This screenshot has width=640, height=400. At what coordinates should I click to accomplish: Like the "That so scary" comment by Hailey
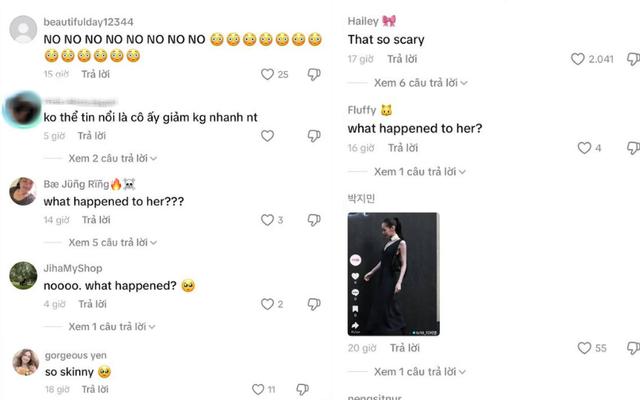pos(578,59)
